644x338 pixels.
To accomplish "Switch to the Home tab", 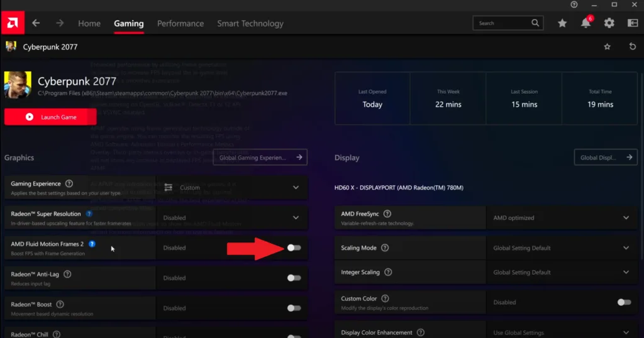I will (89, 23).
